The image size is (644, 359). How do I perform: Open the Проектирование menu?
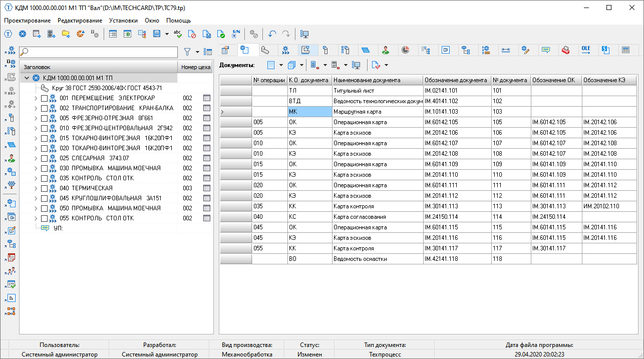click(28, 21)
